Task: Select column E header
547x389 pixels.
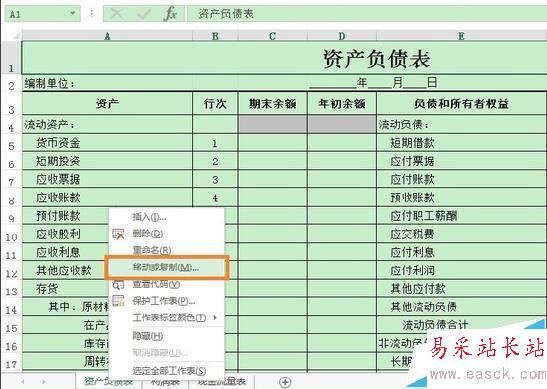Action: 462,36
